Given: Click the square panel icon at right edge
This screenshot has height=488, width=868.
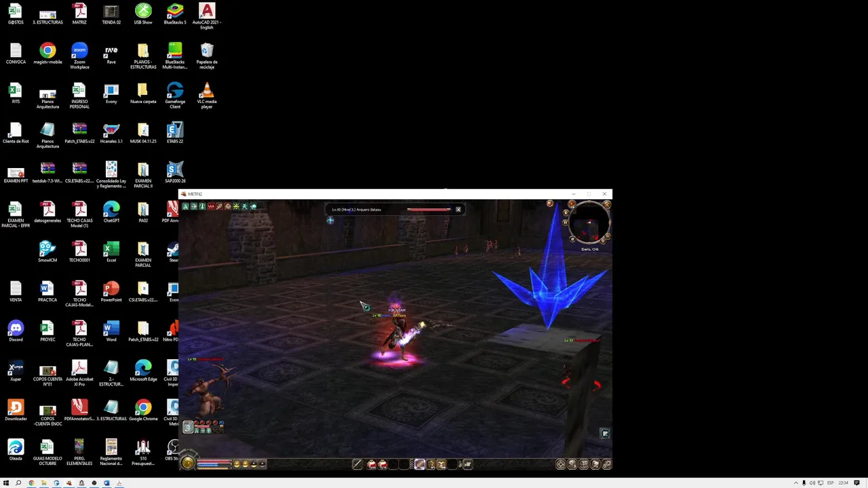Looking at the screenshot, I should (x=605, y=434).
